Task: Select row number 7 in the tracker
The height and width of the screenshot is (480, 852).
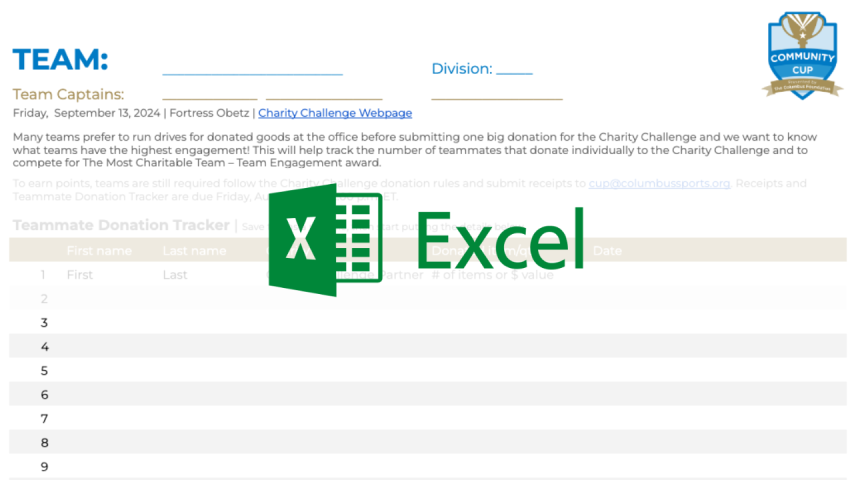Action: point(44,419)
